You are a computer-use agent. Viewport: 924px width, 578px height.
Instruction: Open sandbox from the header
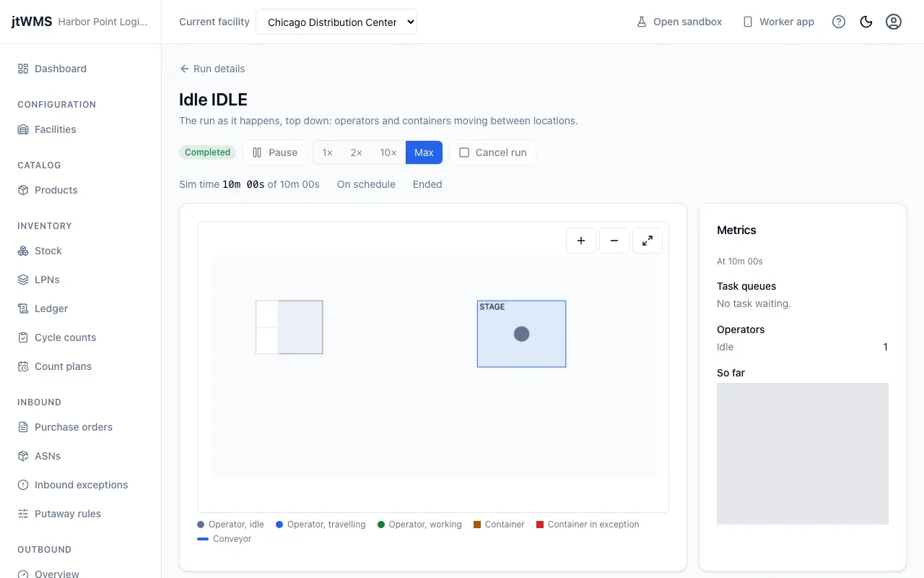tap(679, 22)
